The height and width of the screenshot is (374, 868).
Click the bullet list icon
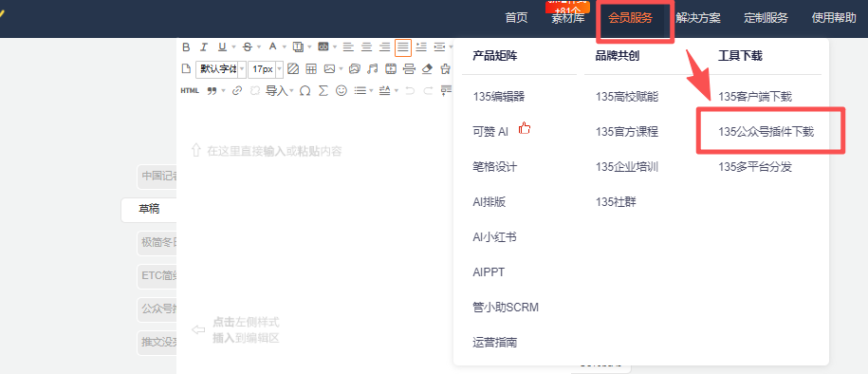tap(360, 91)
